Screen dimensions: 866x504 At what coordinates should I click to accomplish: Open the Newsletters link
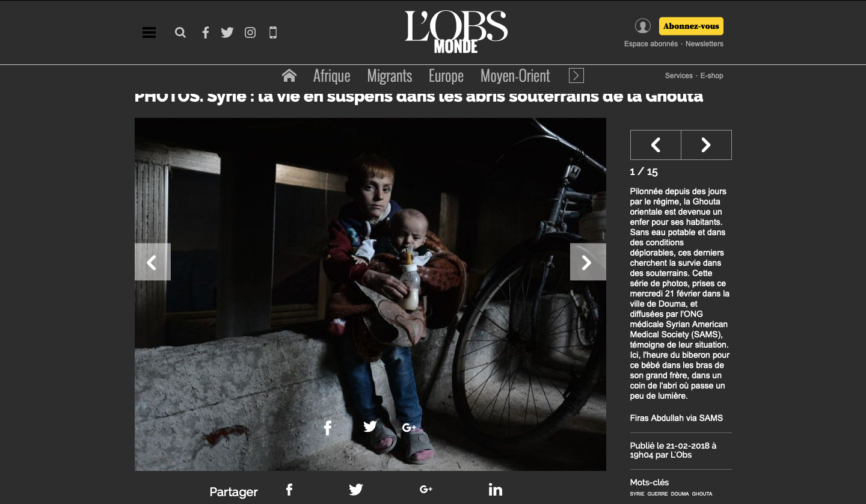pyautogui.click(x=704, y=44)
